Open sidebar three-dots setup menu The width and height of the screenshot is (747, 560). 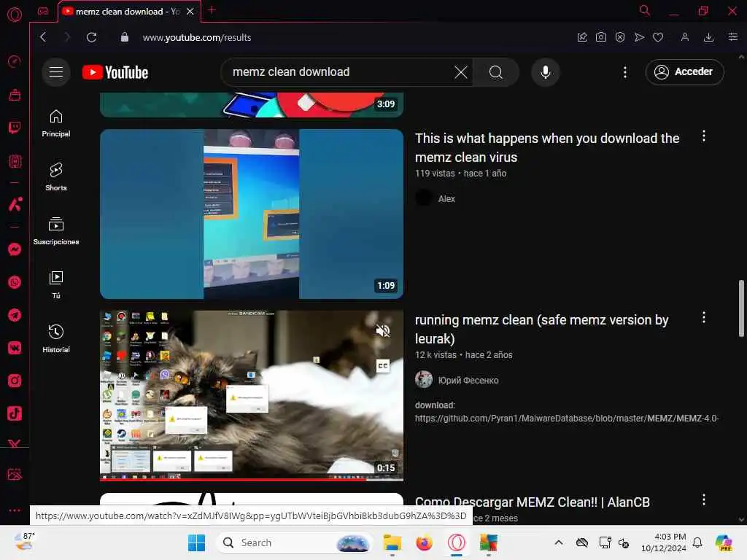[15, 510]
